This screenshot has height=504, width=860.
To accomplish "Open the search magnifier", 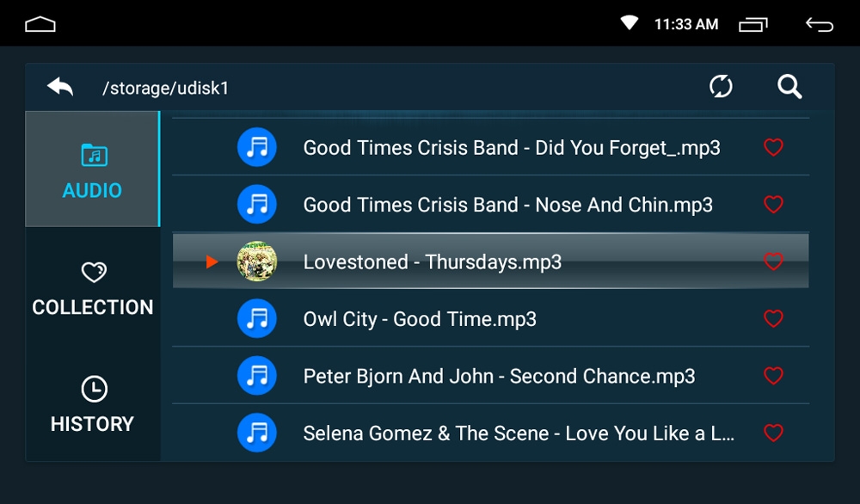I will click(789, 87).
